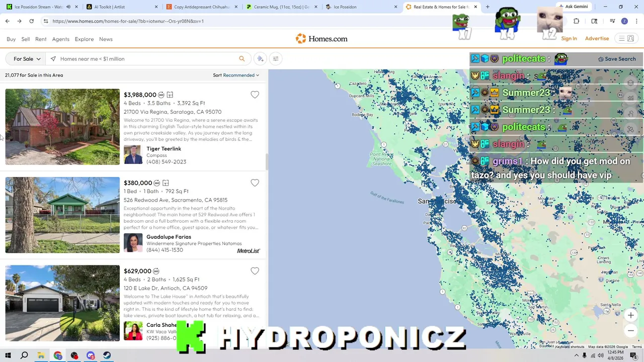Click the browser forward arrow
The height and width of the screenshot is (362, 644).
[x=19, y=21]
